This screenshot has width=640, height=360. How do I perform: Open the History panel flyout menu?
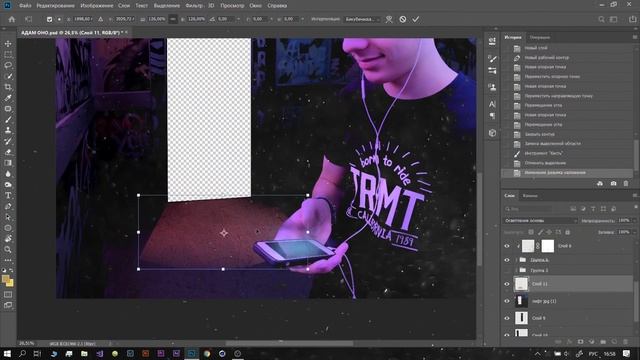635,37
